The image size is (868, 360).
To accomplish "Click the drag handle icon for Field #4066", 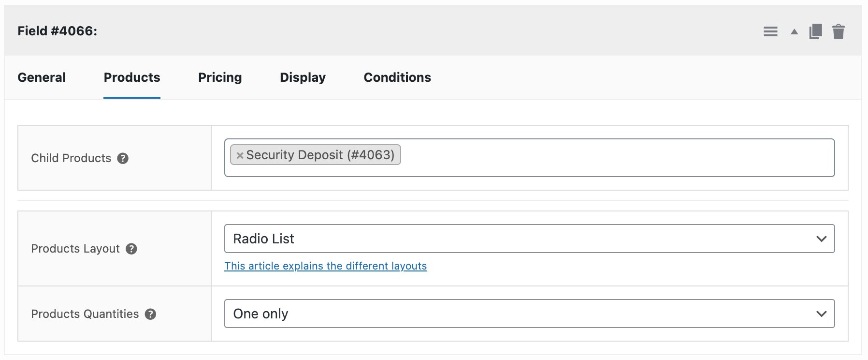I will [x=770, y=31].
